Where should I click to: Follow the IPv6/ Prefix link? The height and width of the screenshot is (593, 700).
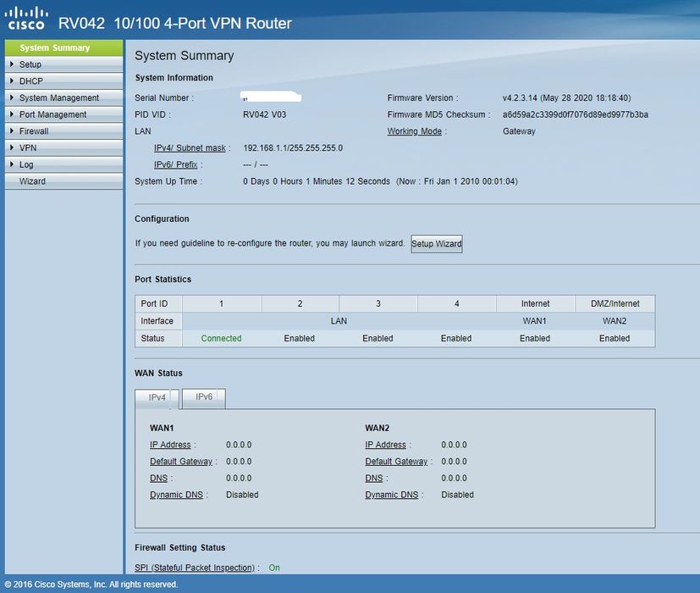click(175, 164)
